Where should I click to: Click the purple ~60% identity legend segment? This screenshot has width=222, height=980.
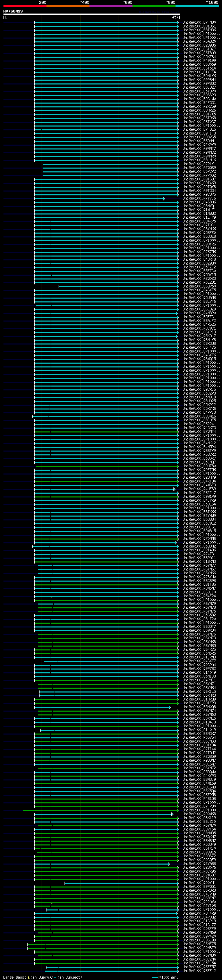[x=111, y=7]
